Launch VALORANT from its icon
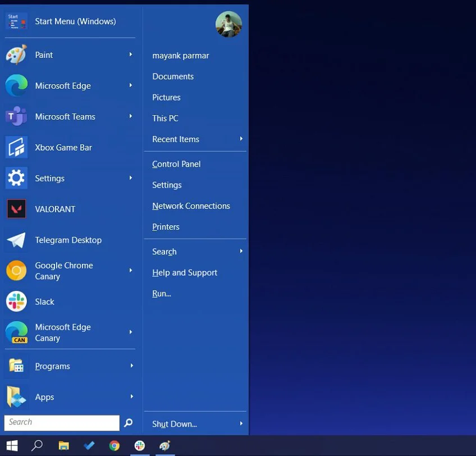 tap(16, 209)
